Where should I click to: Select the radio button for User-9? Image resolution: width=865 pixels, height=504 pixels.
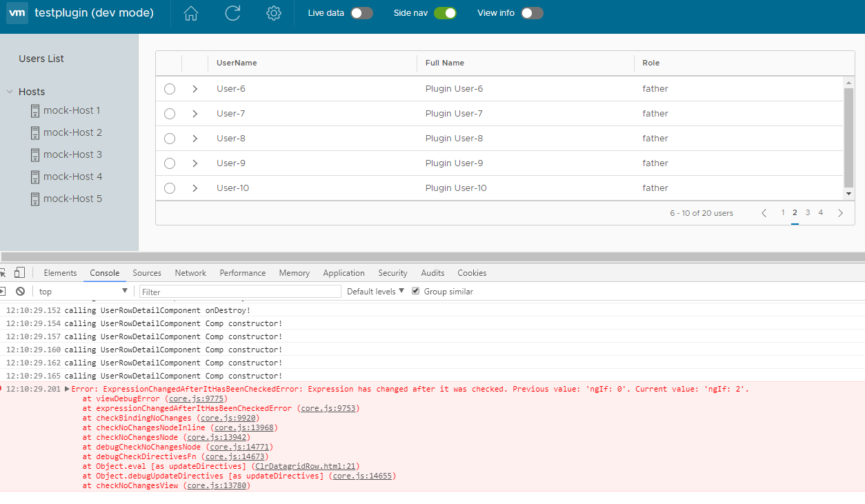[x=170, y=163]
